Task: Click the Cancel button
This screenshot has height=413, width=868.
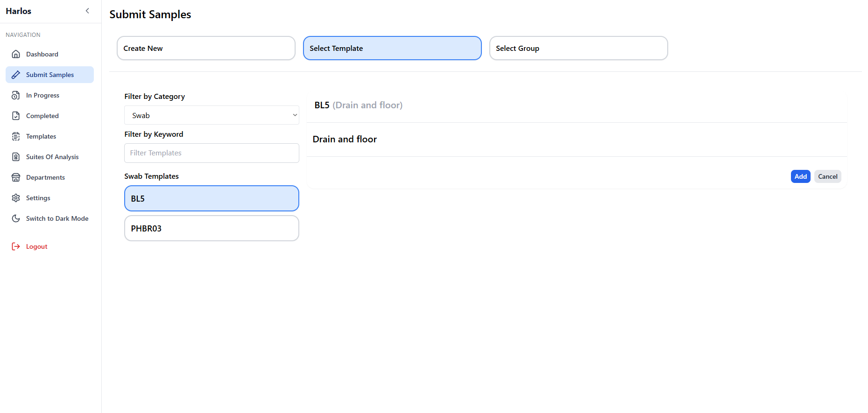Action: point(827,176)
